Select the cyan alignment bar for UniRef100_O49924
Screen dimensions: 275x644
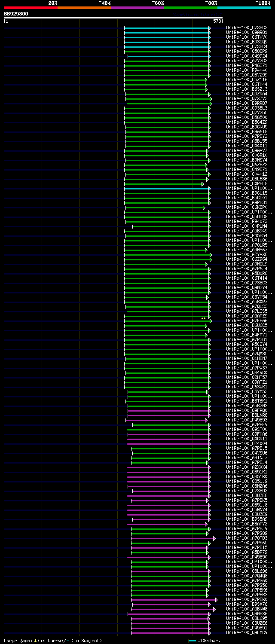[x=168, y=56]
